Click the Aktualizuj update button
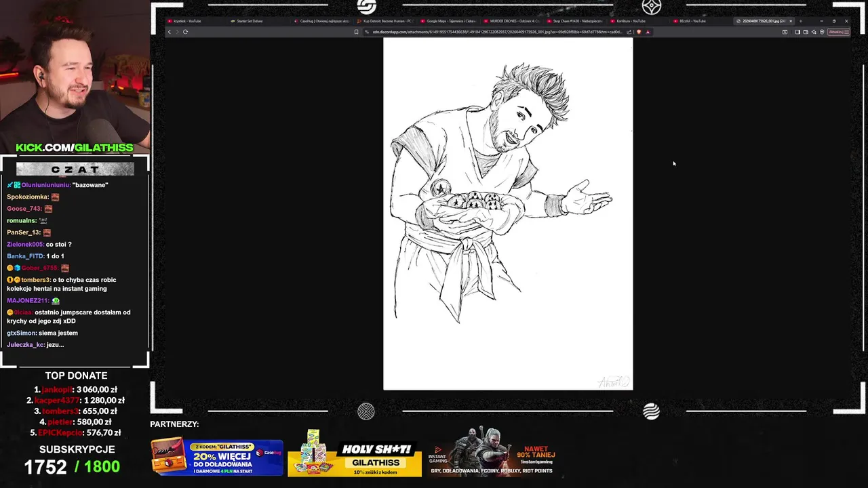Viewport: 868px width, 488px height. pos(839,32)
